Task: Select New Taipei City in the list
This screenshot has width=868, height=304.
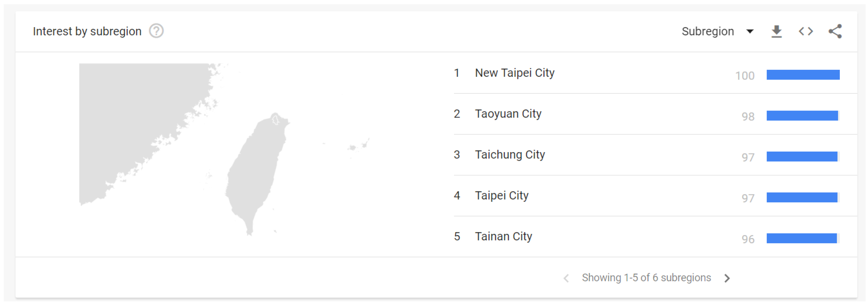Action: click(x=514, y=73)
